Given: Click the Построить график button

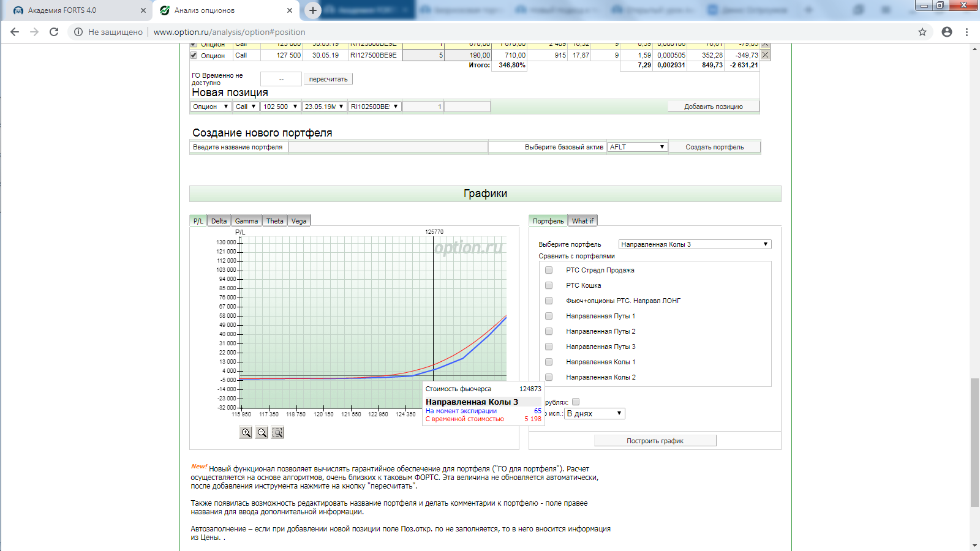Looking at the screenshot, I should point(655,441).
